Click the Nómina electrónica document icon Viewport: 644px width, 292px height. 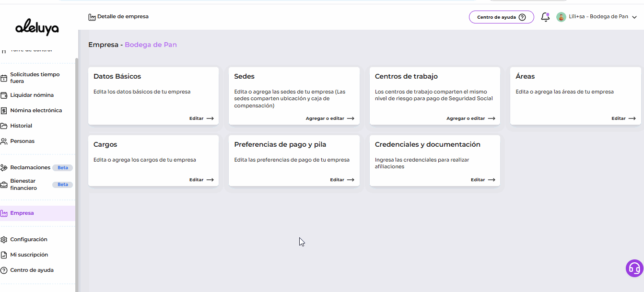pos(4,110)
